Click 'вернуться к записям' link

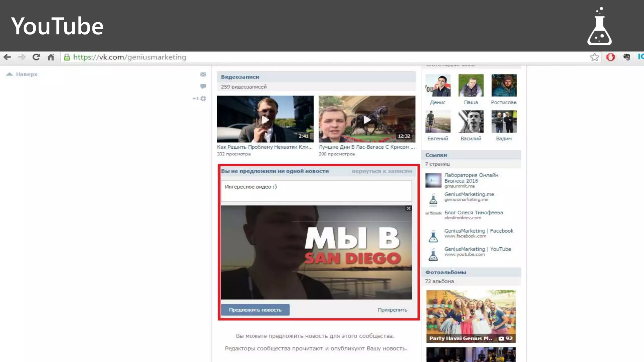click(382, 171)
